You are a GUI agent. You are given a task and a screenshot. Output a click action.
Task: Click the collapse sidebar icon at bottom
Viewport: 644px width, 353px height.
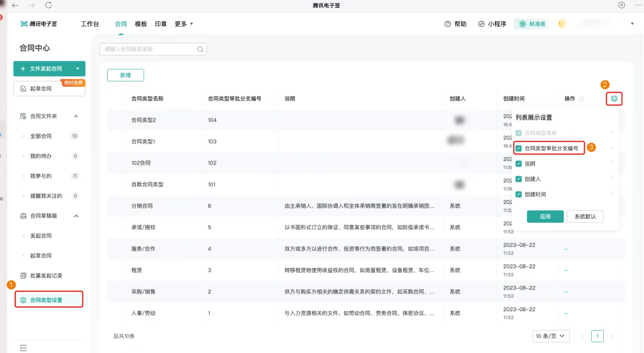(23, 348)
